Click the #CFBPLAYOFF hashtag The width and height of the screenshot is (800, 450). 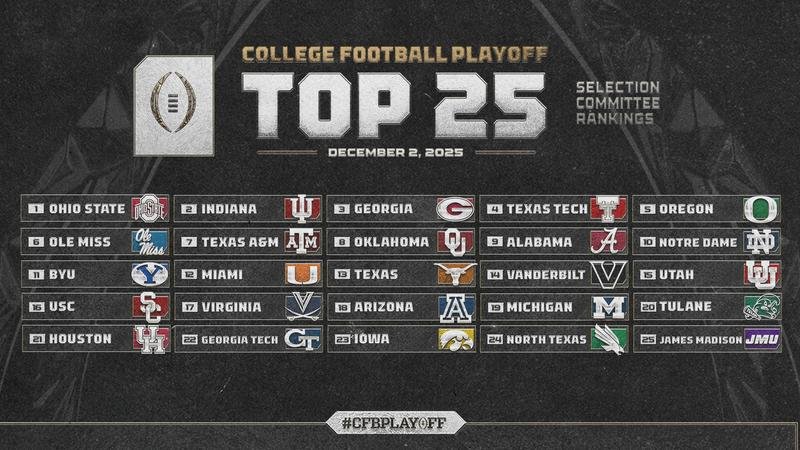click(x=399, y=423)
